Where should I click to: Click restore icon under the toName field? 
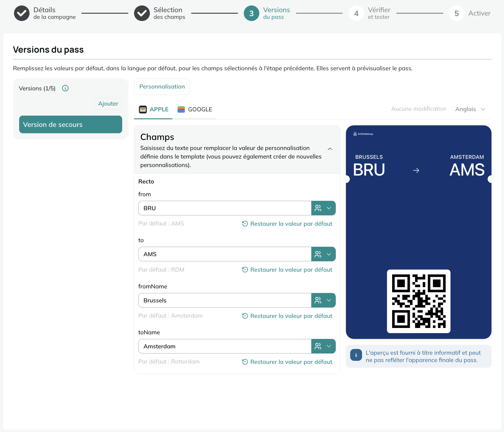(x=245, y=362)
